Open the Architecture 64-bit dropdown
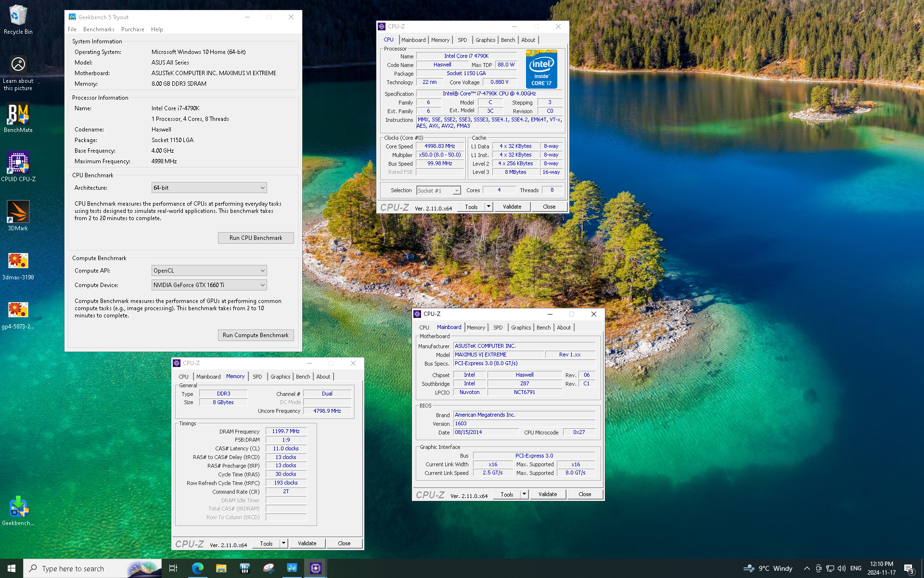 pos(209,188)
